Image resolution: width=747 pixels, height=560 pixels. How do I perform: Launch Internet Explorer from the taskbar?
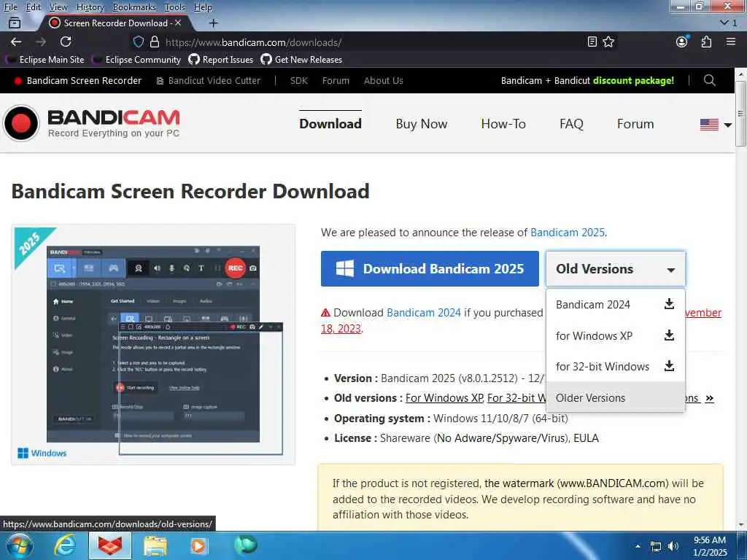(x=64, y=546)
